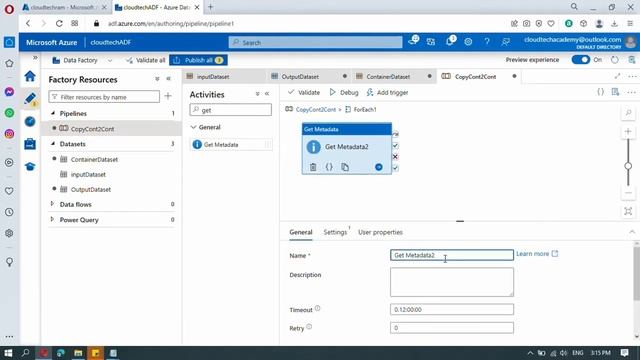Open Azure help question mark
Viewport: 640px width, 360px height.
point(487,42)
